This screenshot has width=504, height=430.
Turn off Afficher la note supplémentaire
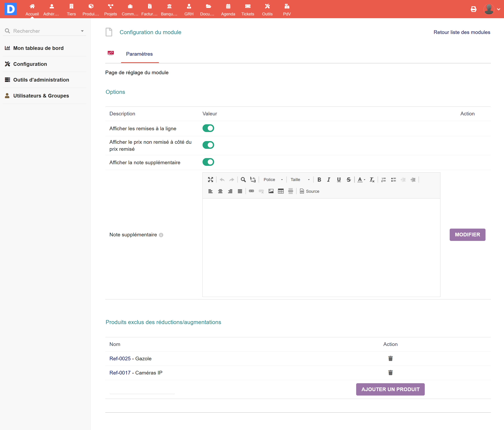[208, 162]
